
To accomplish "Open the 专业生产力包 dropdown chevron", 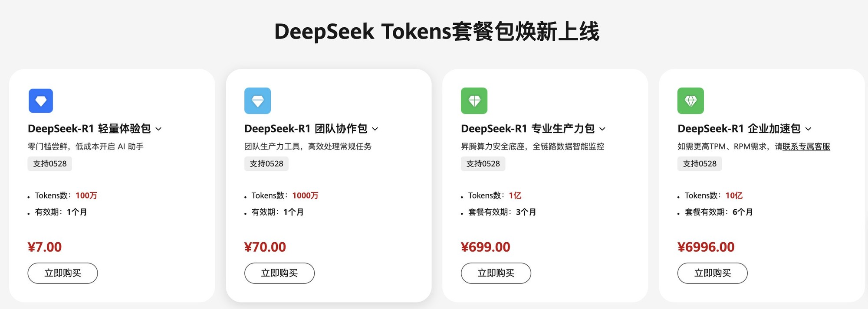I will (602, 129).
